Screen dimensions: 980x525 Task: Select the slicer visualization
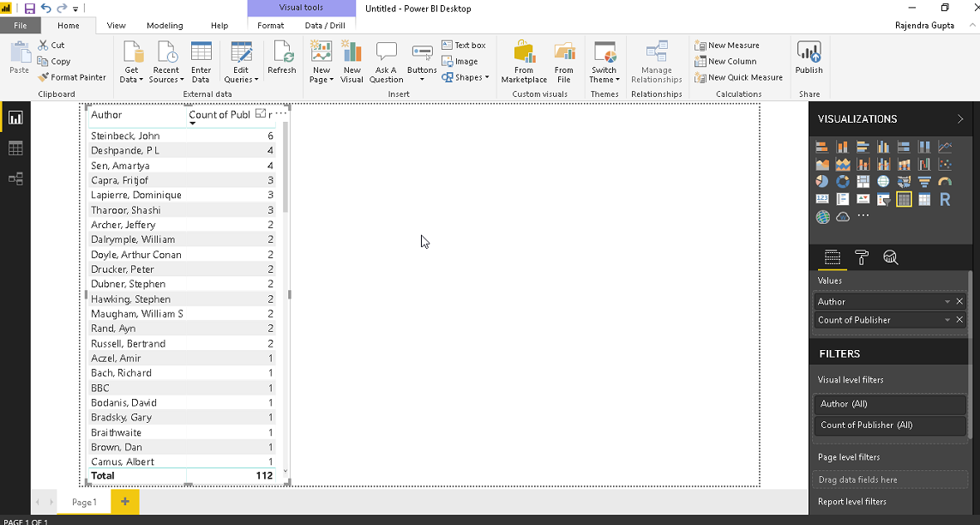[x=883, y=199]
